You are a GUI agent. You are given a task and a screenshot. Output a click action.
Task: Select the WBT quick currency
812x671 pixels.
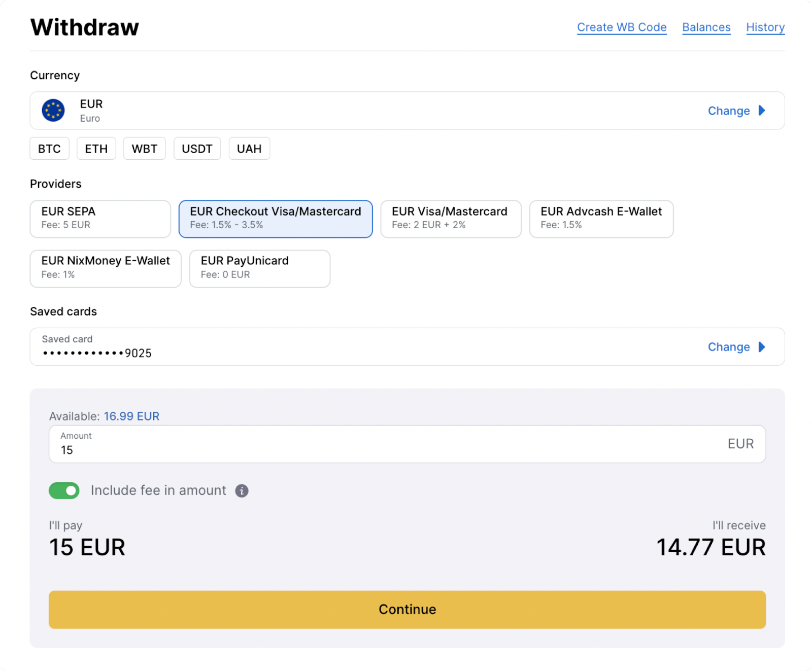145,149
